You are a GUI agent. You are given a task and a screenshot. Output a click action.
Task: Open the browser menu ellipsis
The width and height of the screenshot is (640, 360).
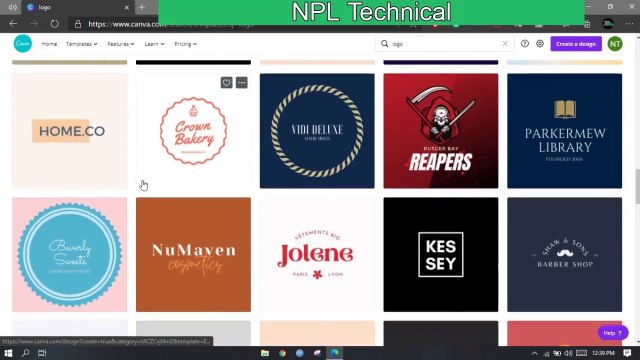coord(629,24)
